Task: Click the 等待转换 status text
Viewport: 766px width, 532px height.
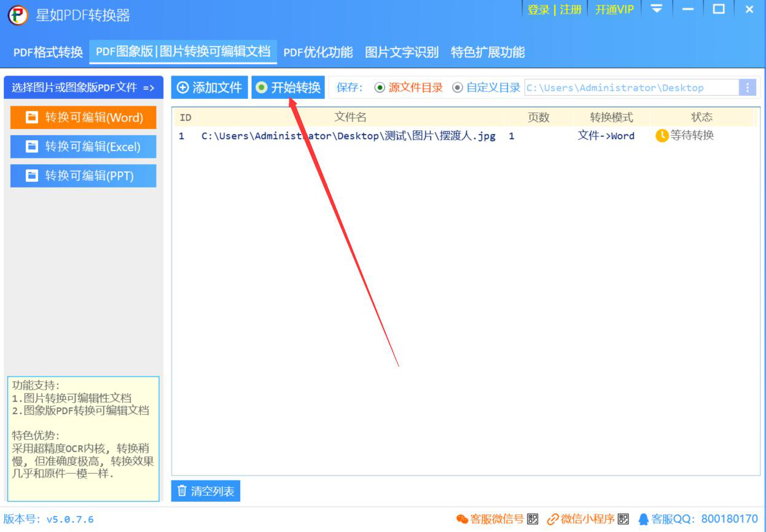Action: point(692,136)
